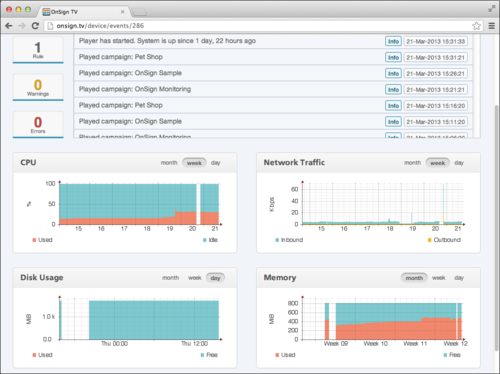Select month view for Memory chart
Image resolution: width=500 pixels, height=374 pixels.
(x=414, y=278)
